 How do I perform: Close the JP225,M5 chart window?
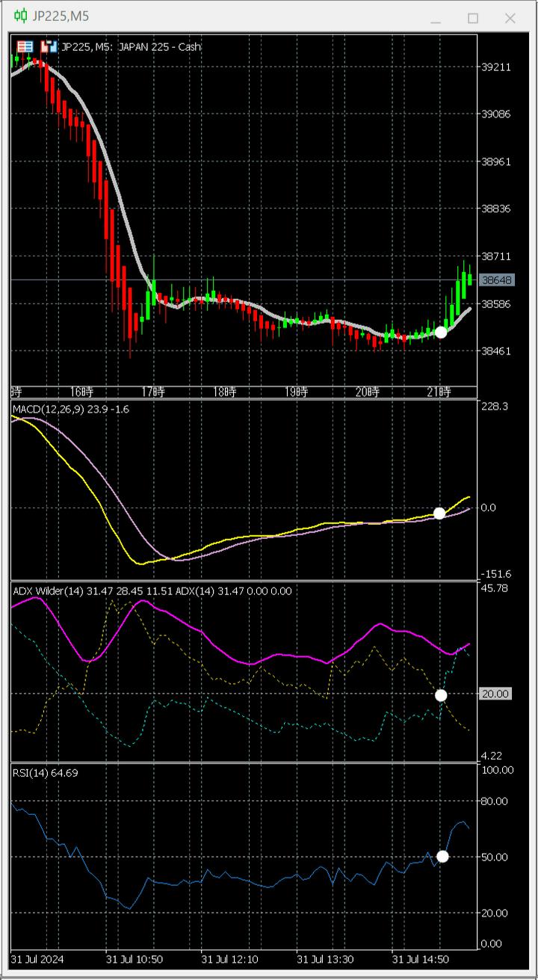pos(510,18)
